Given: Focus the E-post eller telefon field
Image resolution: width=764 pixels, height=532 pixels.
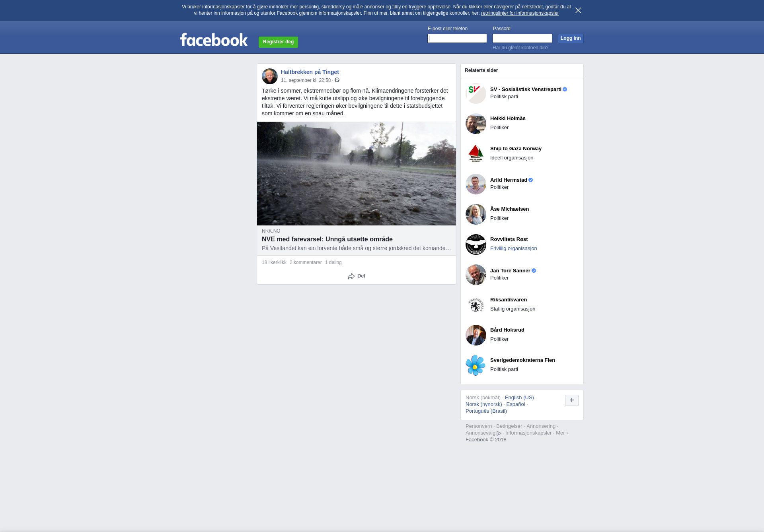Looking at the screenshot, I should tap(457, 39).
